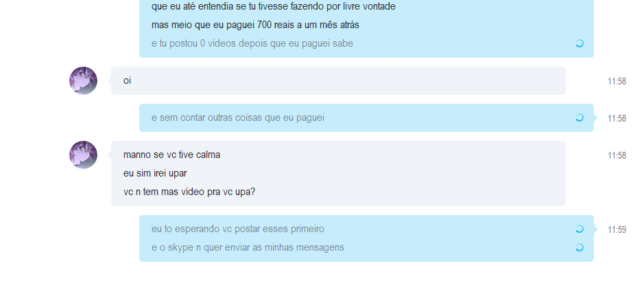Click the contact avatar beside the "oi" message
Viewport: 644px width, 283px height.
tap(84, 80)
